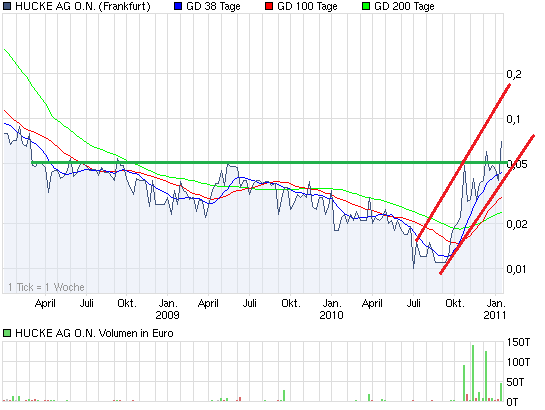Screen dimensions: 545x410
Task: Click the '50T' volume axis label
Action: coord(515,382)
